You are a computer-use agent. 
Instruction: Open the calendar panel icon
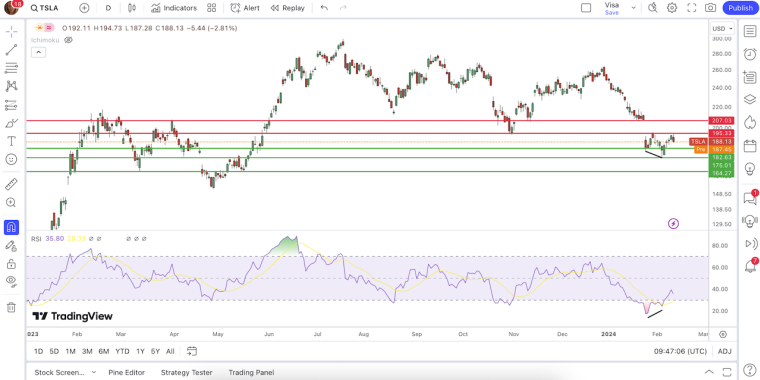750,146
